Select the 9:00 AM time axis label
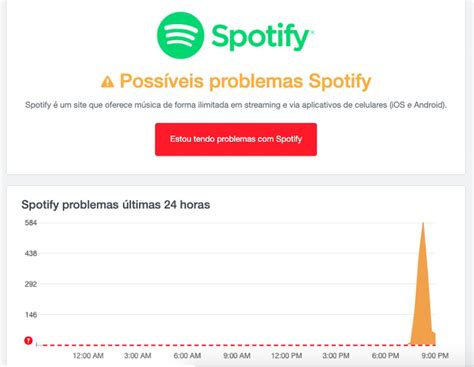 pos(237,356)
